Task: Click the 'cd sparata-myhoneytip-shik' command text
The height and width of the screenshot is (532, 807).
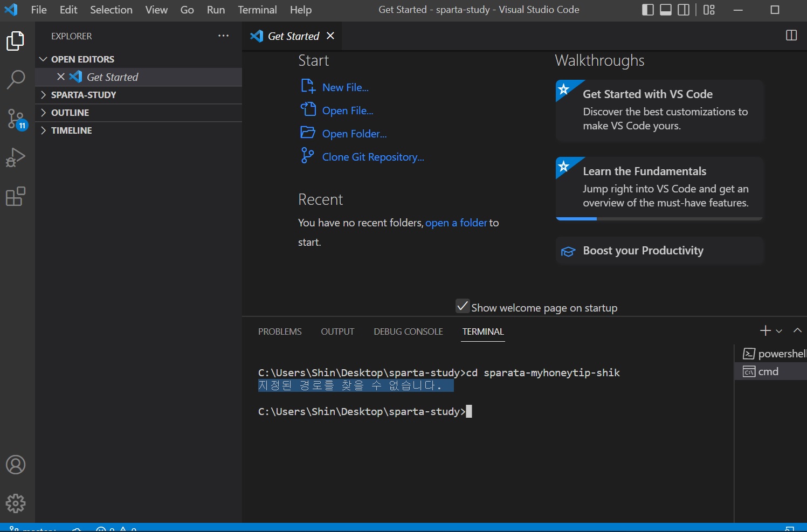Action: [543, 372]
